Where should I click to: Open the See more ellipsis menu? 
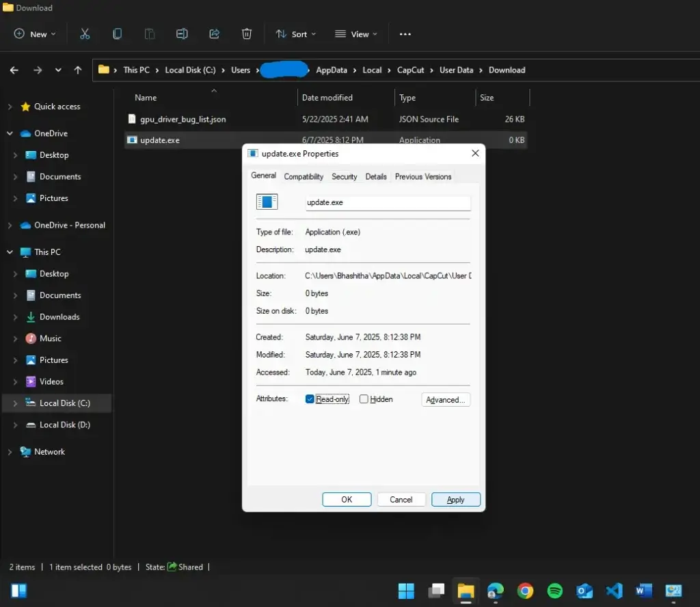click(x=405, y=34)
